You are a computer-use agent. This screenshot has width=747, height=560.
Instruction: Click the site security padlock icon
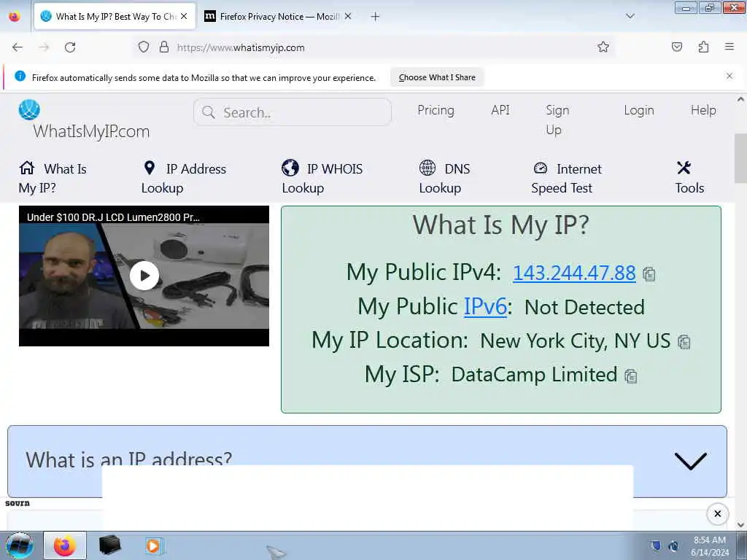pyautogui.click(x=164, y=47)
